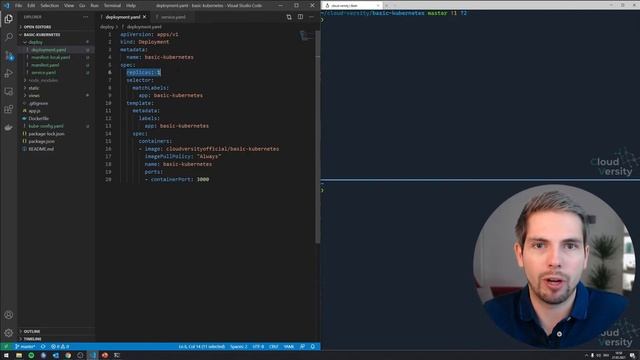The width and height of the screenshot is (640, 360).
Task: Change encoding via UTF-8 in status bar
Action: point(258,347)
